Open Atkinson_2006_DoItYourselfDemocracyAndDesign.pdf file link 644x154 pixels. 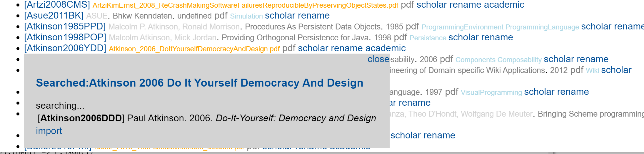point(194,49)
